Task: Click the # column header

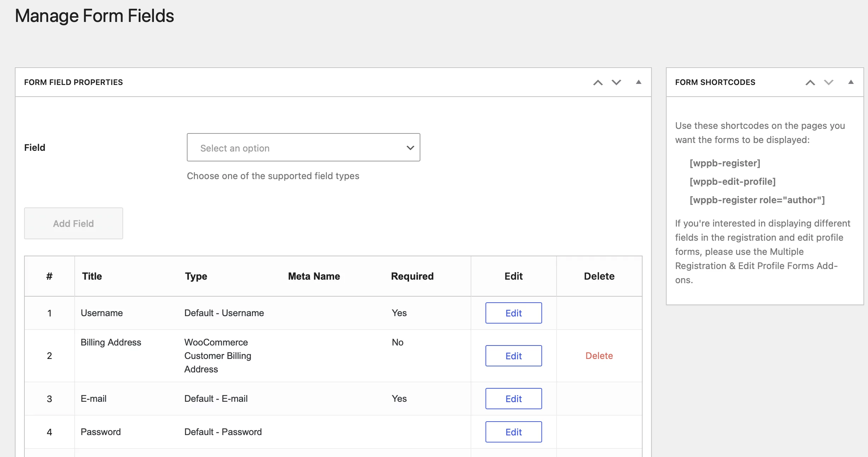Action: pos(49,276)
